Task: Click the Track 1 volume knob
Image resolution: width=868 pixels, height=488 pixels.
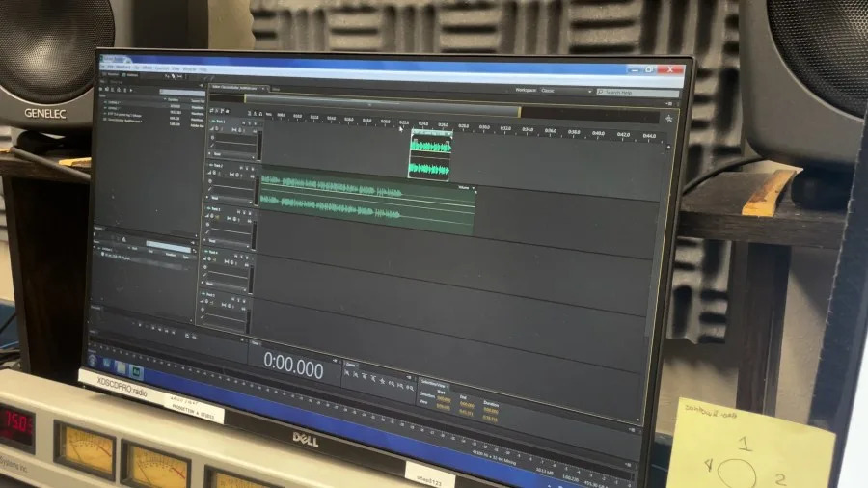Action: (x=216, y=128)
